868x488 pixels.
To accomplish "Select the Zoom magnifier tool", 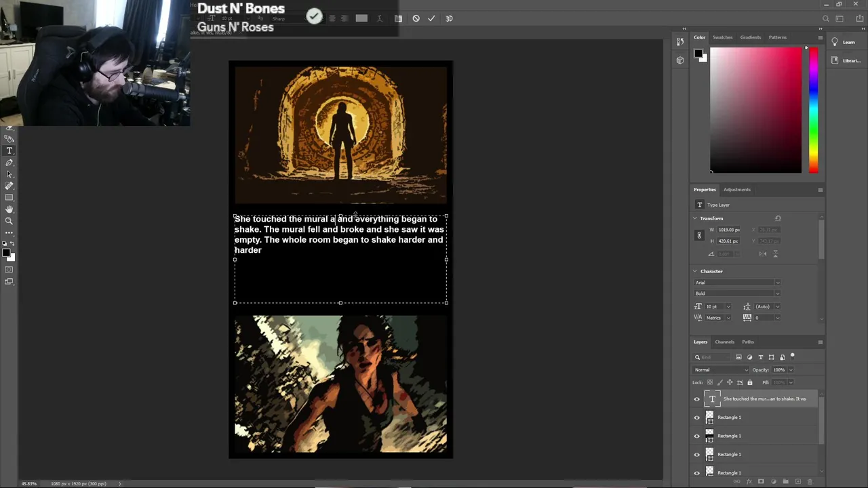I will (9, 221).
